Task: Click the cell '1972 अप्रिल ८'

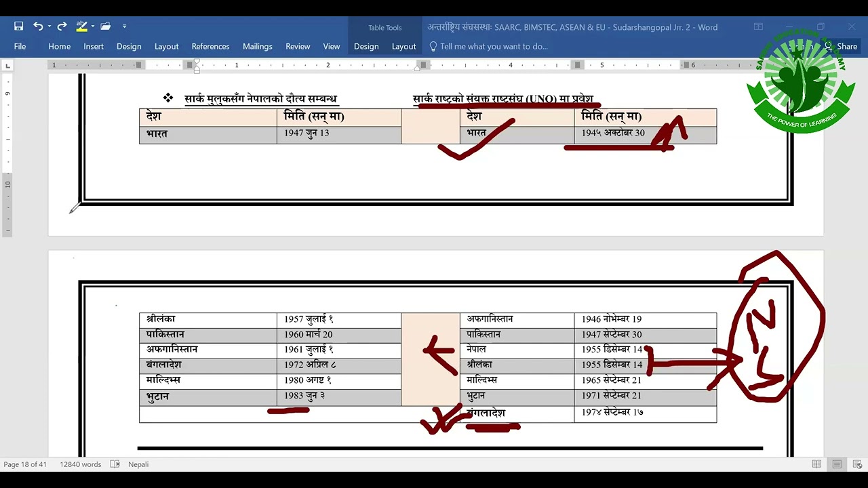Action: [338, 365]
